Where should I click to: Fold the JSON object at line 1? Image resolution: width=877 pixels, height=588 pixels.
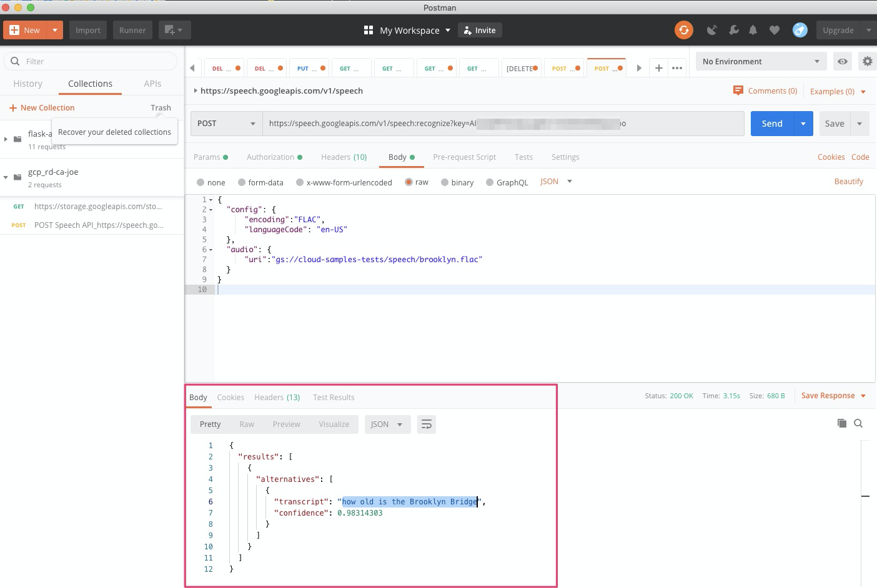coord(211,200)
